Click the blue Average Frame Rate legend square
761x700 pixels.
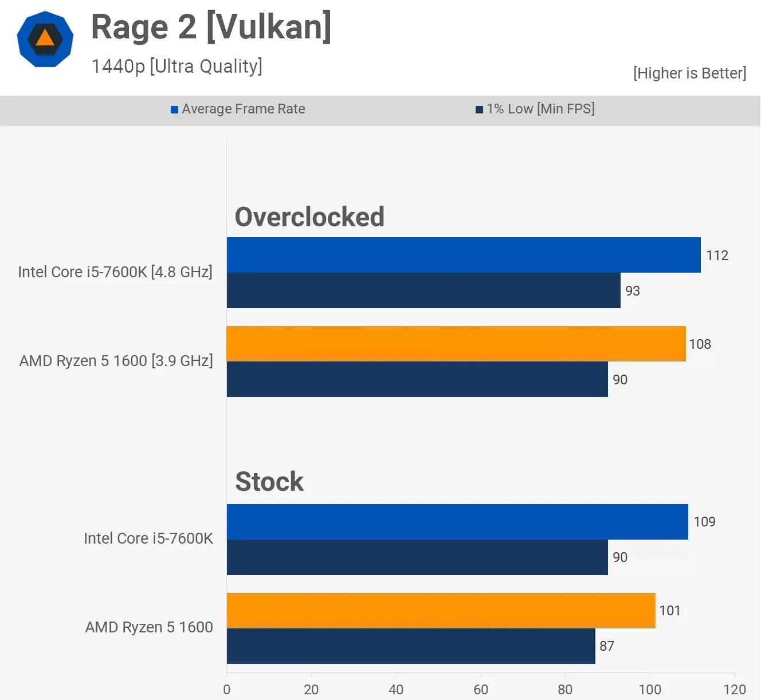174,109
